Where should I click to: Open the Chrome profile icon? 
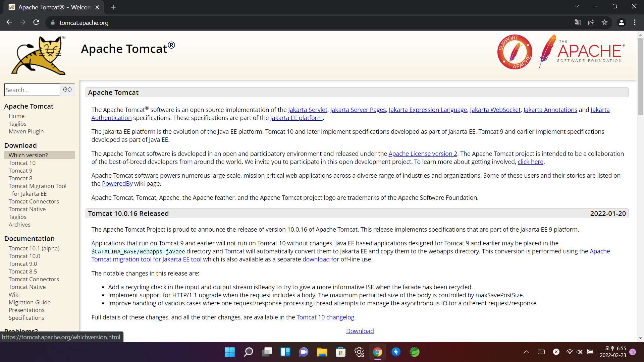pos(621,22)
